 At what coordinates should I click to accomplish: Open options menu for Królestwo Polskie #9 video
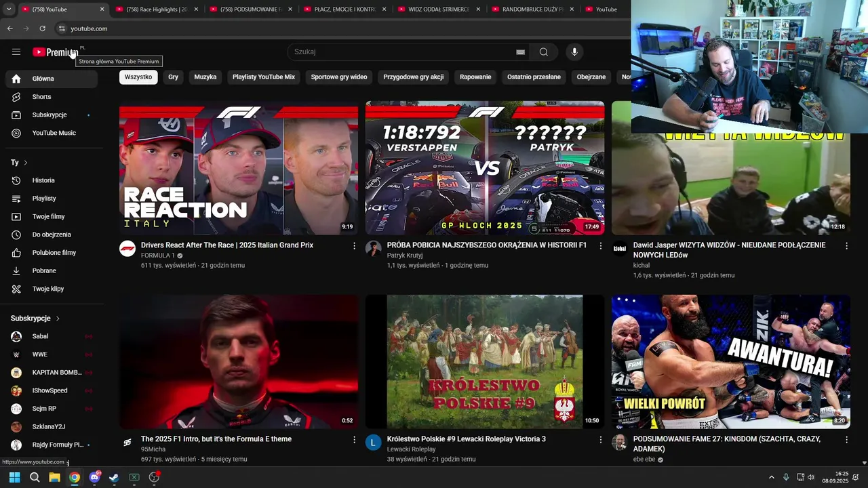click(600, 440)
